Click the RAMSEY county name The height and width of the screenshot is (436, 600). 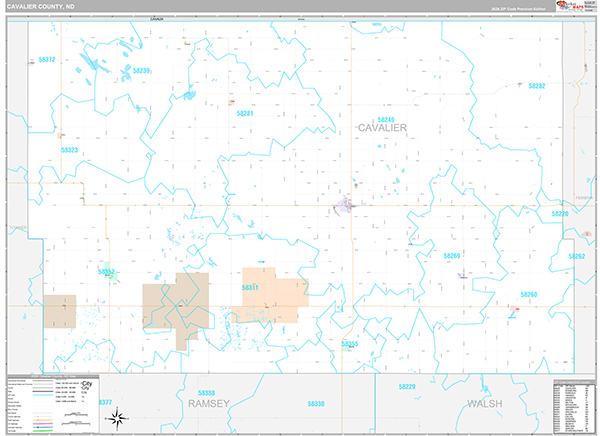coord(209,403)
